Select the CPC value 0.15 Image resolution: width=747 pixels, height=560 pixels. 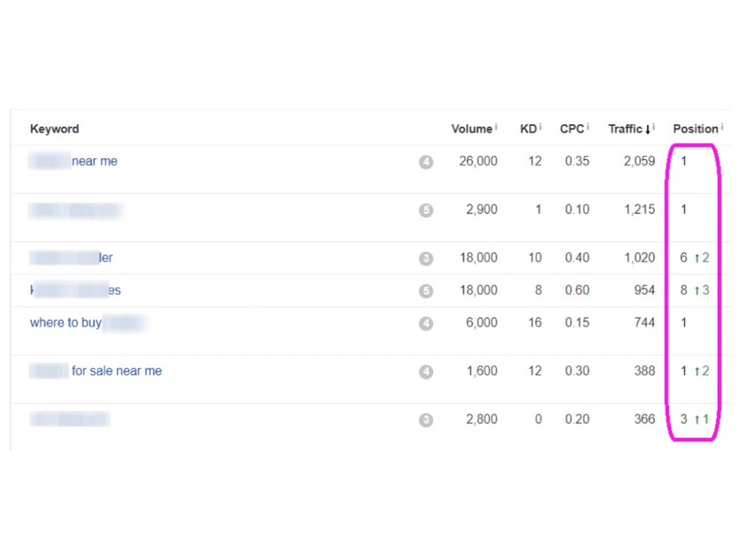coord(577,323)
